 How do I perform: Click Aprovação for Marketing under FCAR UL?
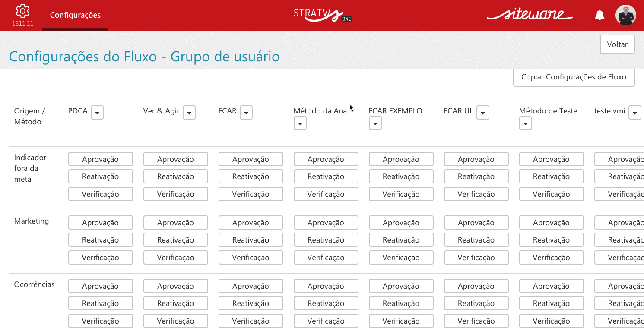[x=476, y=223]
